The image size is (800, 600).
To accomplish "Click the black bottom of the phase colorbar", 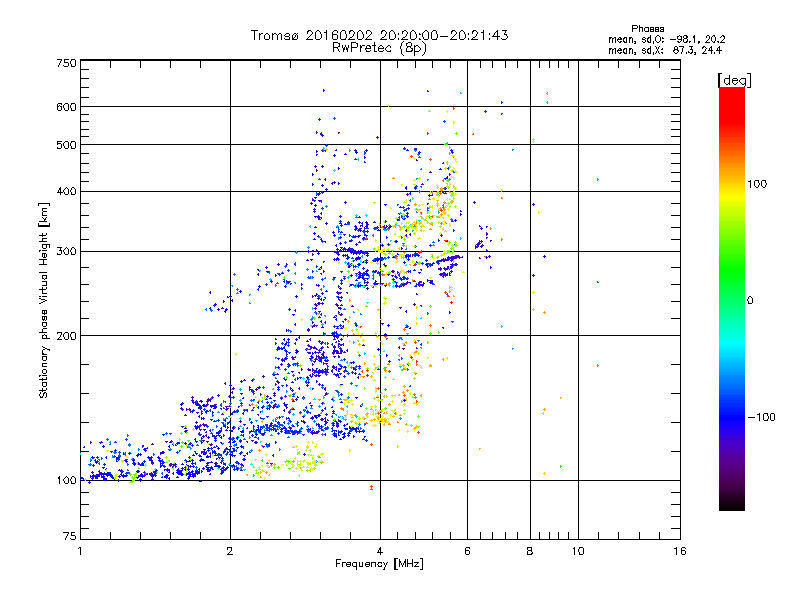I will tap(732, 503).
